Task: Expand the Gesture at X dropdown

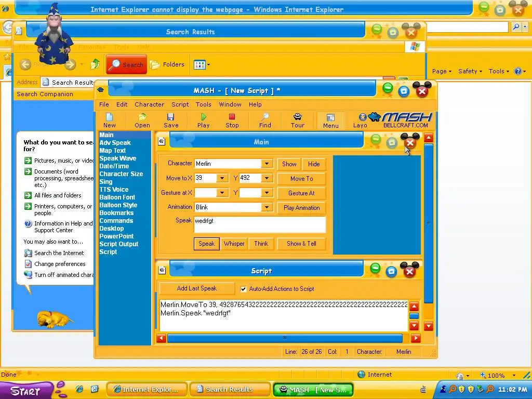Action: 222,193
